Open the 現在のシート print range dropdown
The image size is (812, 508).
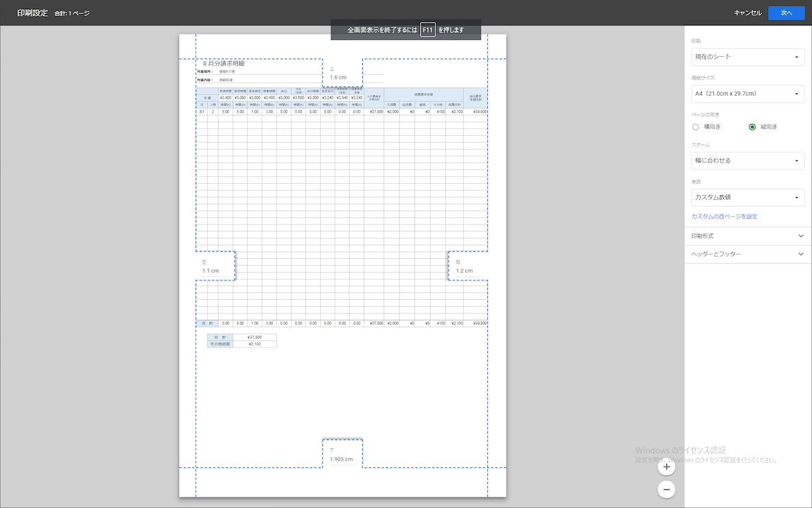tap(747, 57)
